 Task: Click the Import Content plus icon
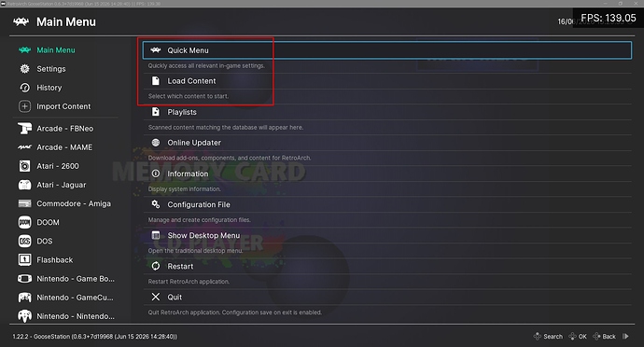(x=24, y=106)
